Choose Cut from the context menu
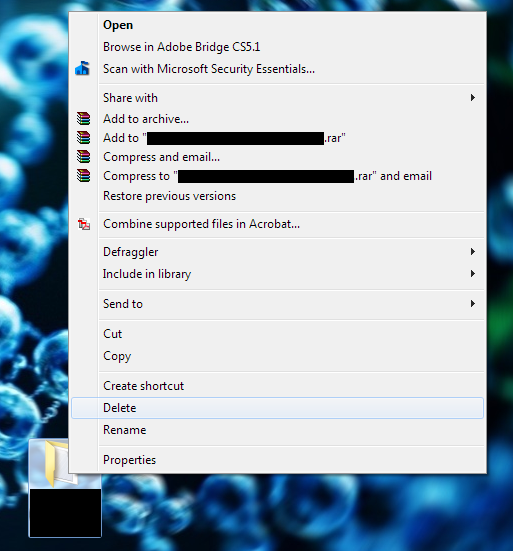The height and width of the screenshot is (551, 513). (x=278, y=333)
